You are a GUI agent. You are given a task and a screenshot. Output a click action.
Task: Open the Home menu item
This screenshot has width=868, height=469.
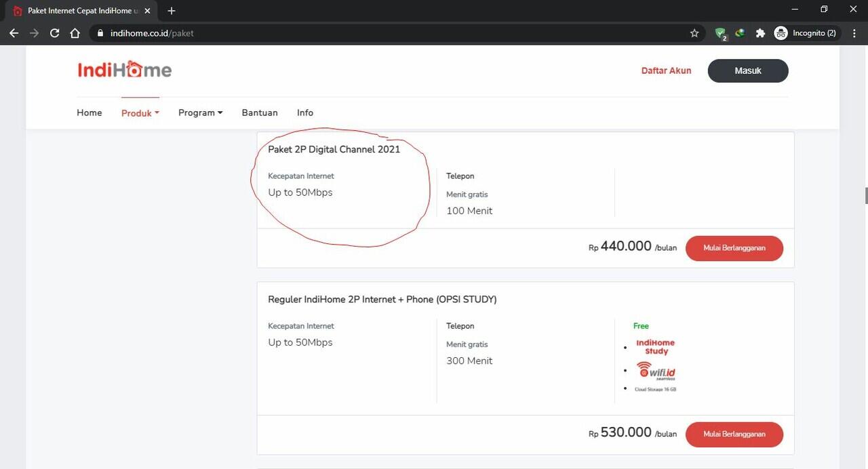click(x=90, y=113)
